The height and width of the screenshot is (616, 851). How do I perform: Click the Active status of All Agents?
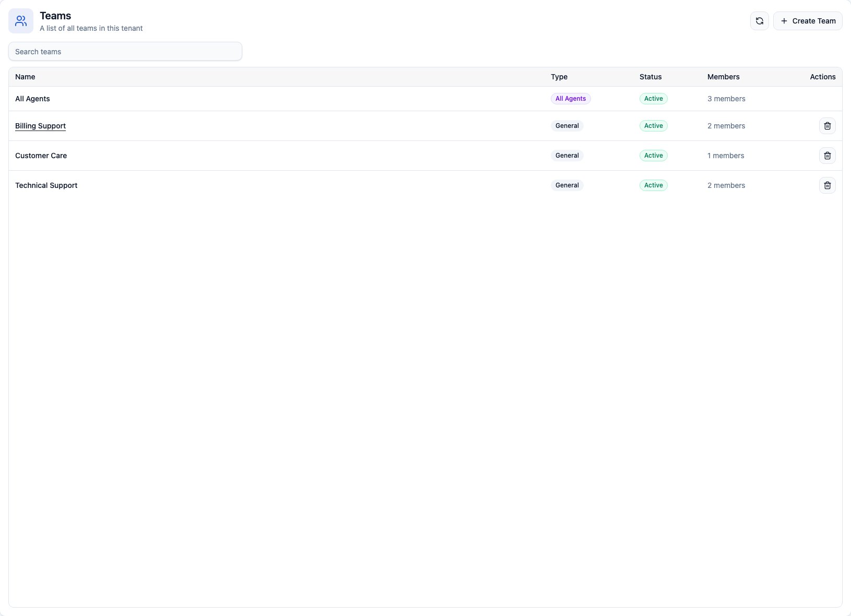pyautogui.click(x=653, y=99)
